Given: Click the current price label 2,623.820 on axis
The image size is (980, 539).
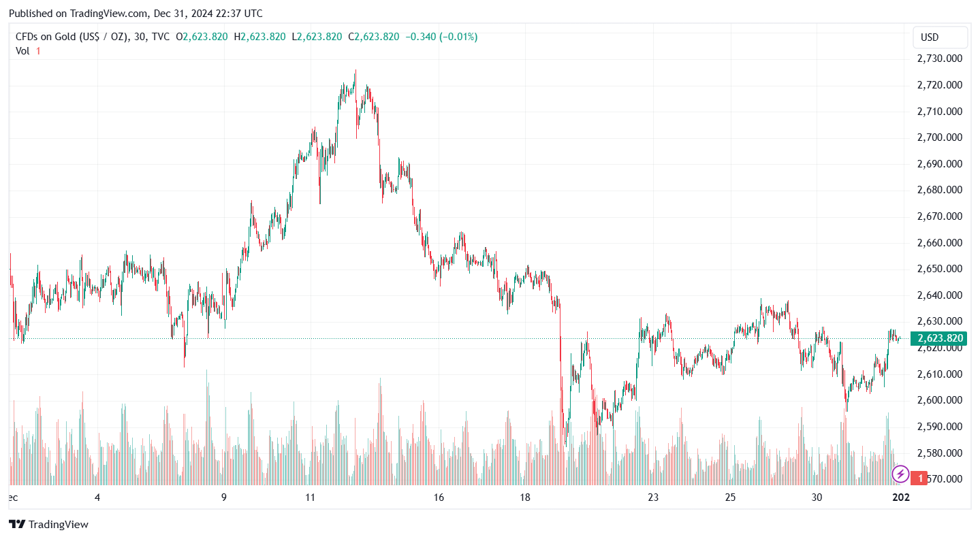Looking at the screenshot, I should click(940, 338).
